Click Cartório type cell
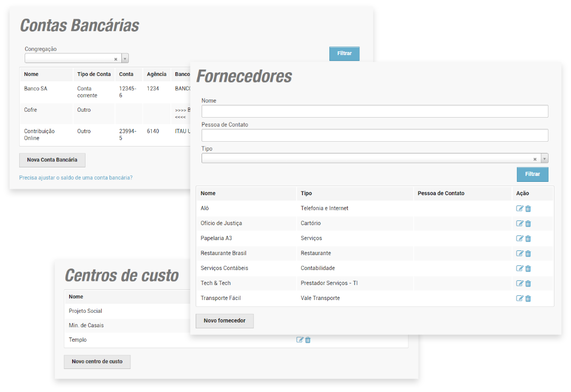Image resolution: width=571 pixels, height=392 pixels. click(311, 224)
